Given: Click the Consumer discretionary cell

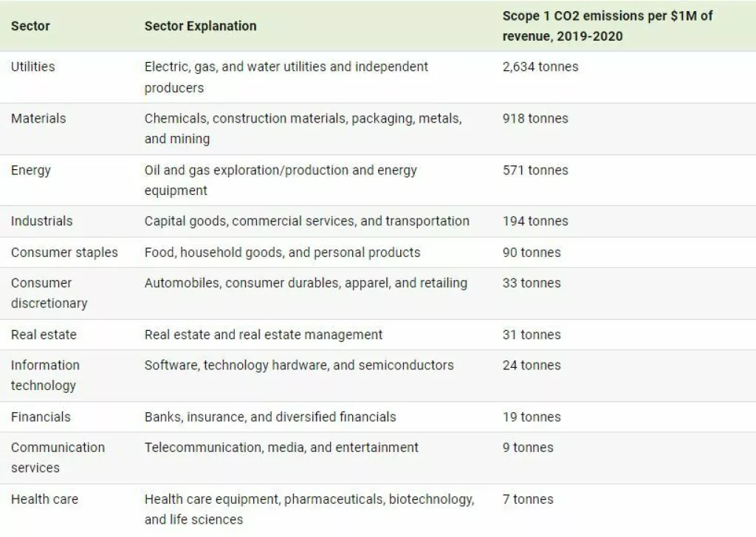Looking at the screenshot, I should point(49,293).
